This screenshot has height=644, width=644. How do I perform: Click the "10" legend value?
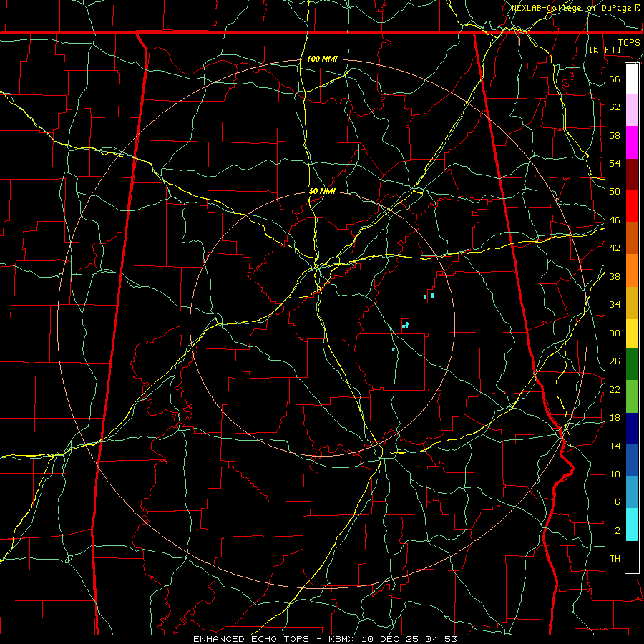coord(615,474)
